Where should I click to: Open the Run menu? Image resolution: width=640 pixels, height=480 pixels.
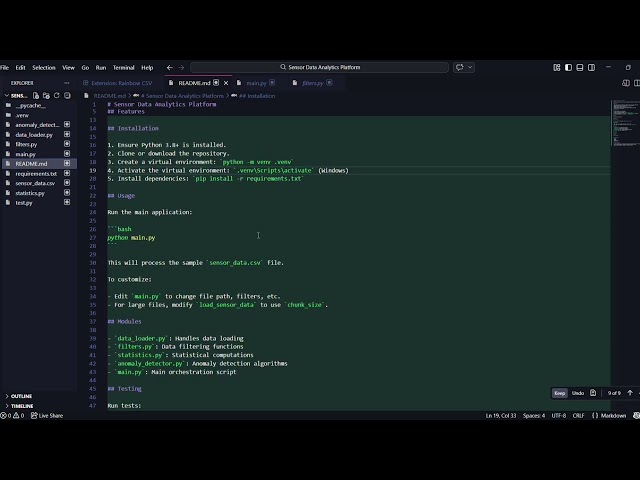tap(101, 67)
